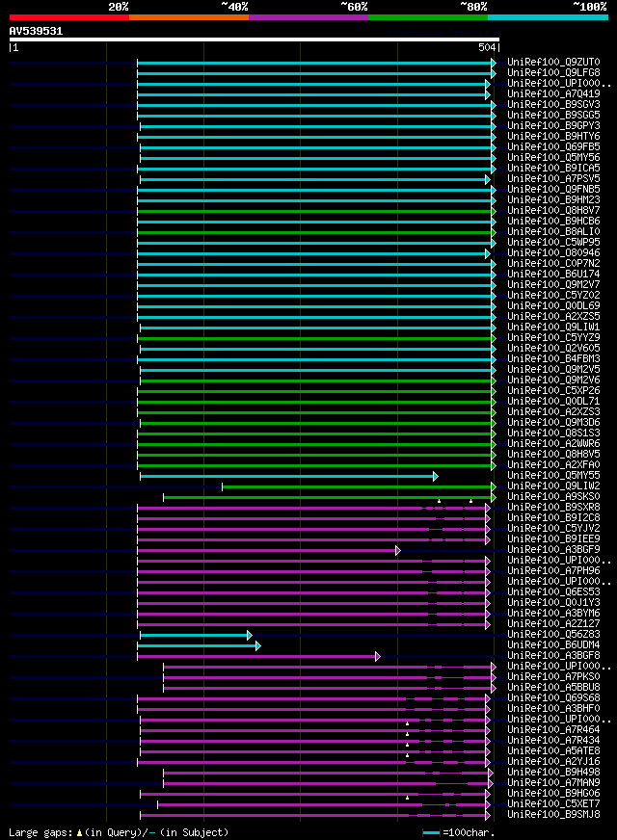The width and height of the screenshot is (617, 840).
Task: Select label UniRef100_C5YYZ9
Action: pos(553,338)
